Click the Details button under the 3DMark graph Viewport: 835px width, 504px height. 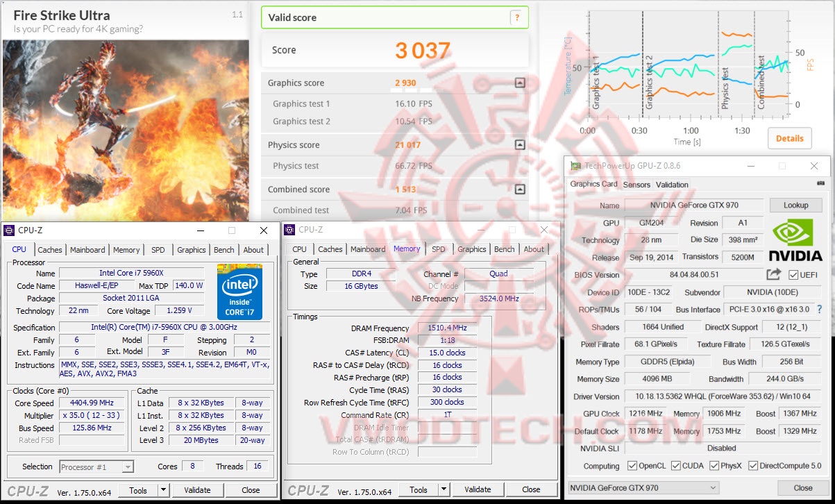pyautogui.click(x=790, y=138)
